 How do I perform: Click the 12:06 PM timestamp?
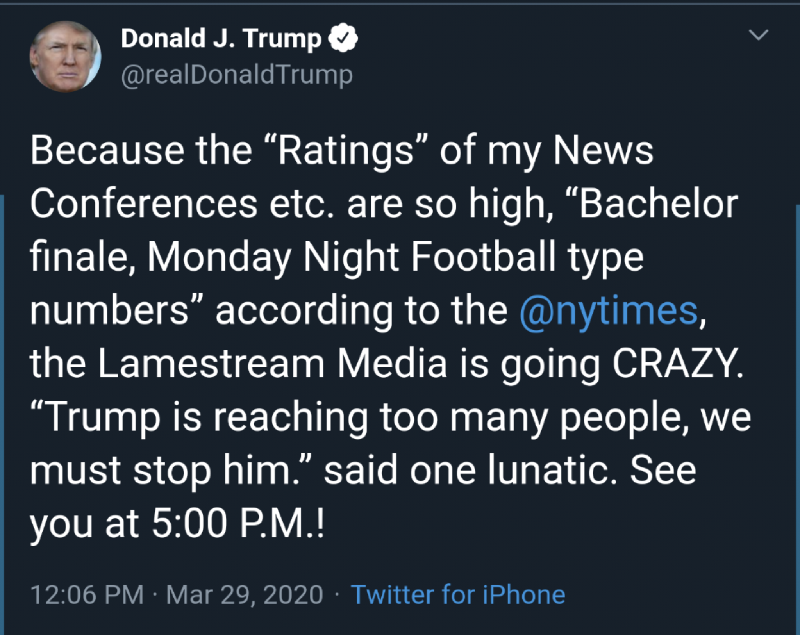[87, 595]
